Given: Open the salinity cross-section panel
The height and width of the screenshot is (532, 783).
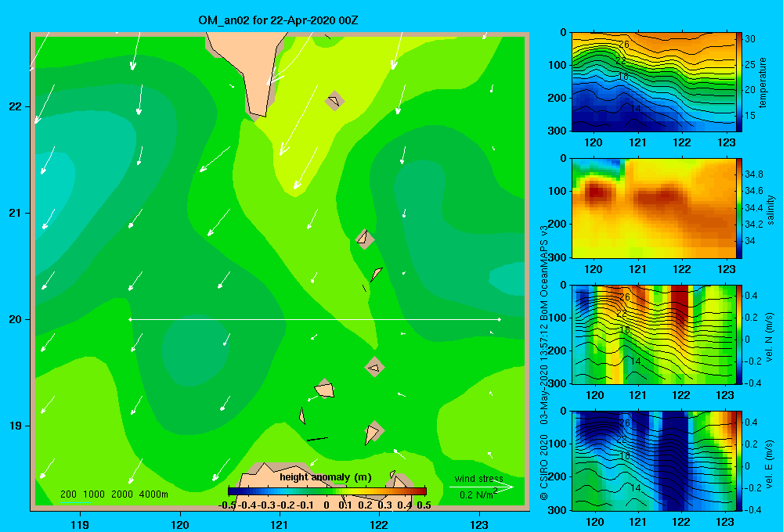Looking at the screenshot, I should pyautogui.click(x=654, y=208).
